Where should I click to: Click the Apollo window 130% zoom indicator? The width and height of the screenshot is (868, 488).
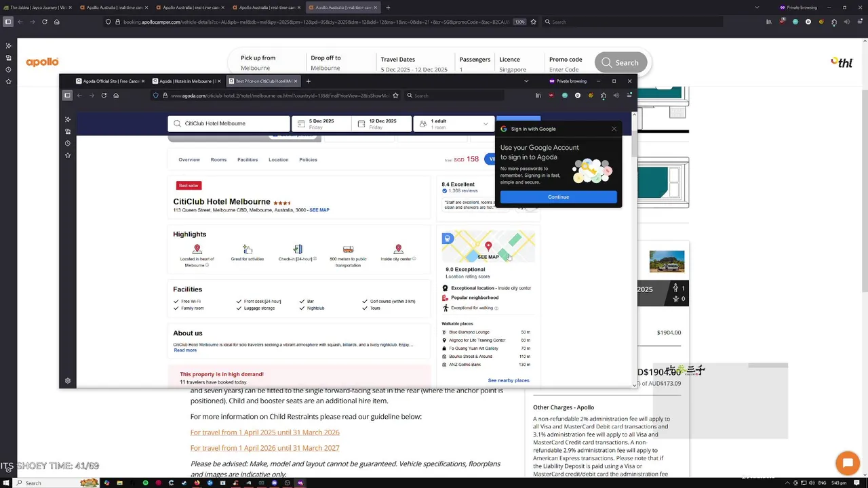(519, 22)
